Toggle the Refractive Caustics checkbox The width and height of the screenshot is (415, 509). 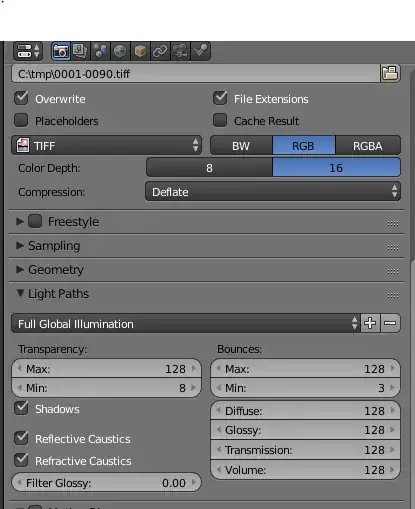pyautogui.click(x=21, y=460)
